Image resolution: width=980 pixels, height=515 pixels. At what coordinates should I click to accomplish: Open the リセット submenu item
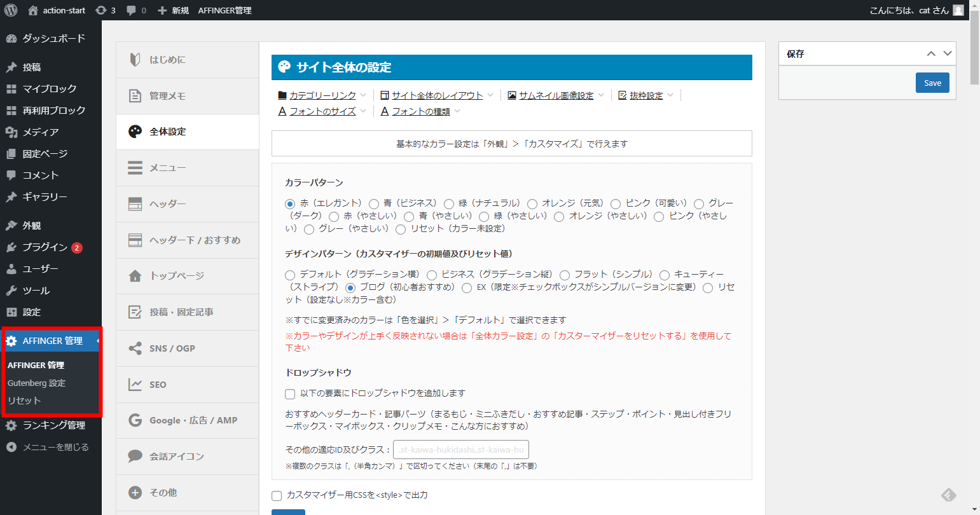click(24, 401)
